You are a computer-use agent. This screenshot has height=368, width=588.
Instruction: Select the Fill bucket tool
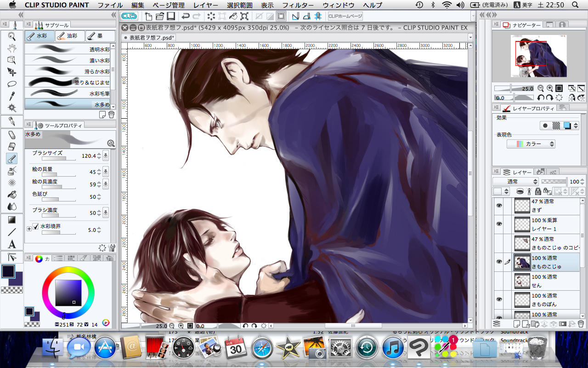(x=12, y=195)
